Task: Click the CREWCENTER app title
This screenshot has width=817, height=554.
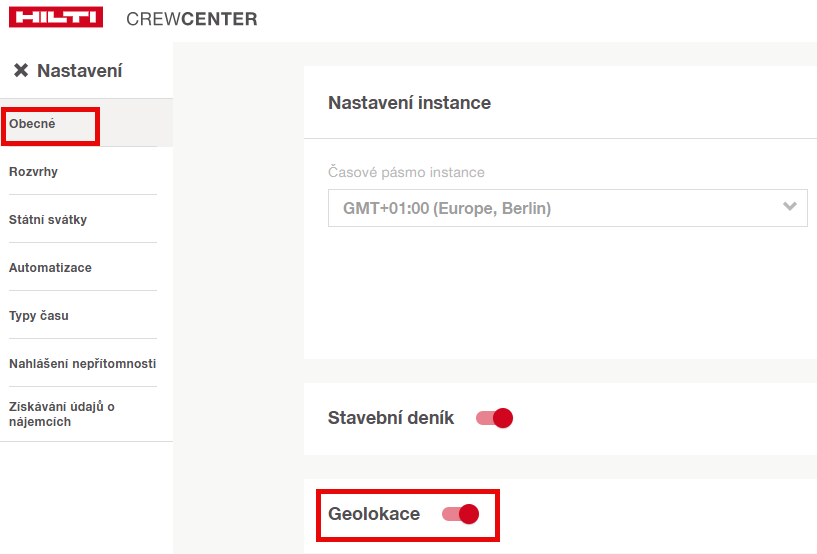Action: [192, 19]
